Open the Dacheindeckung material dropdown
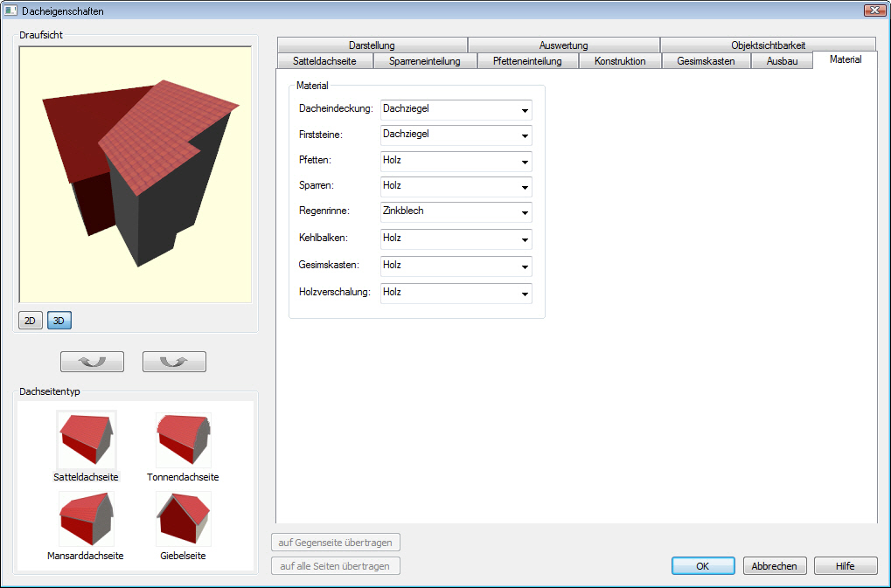The image size is (891, 588). coord(456,109)
